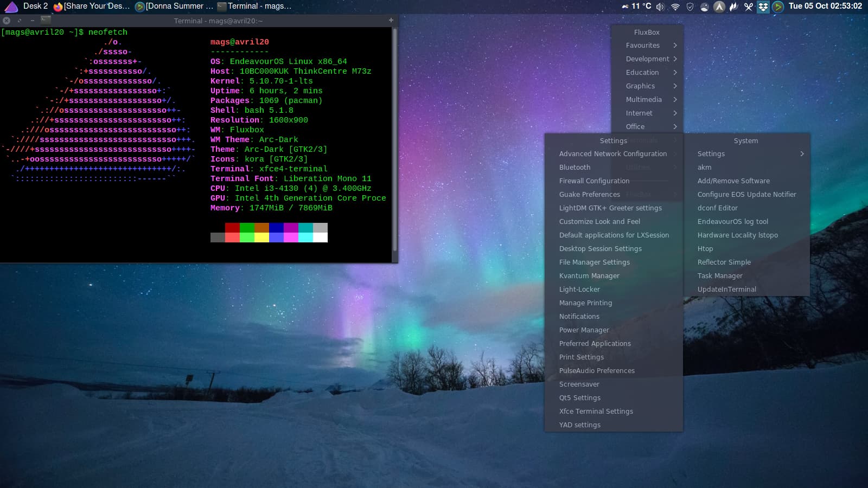Expand Settings arrow in the System menu
Image resolution: width=868 pixels, height=488 pixels.
(802, 154)
